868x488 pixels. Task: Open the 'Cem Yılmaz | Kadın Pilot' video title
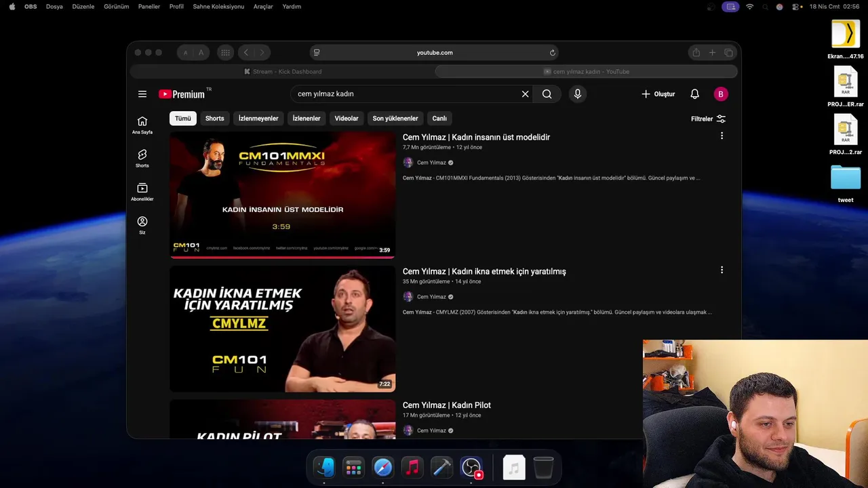tap(447, 405)
